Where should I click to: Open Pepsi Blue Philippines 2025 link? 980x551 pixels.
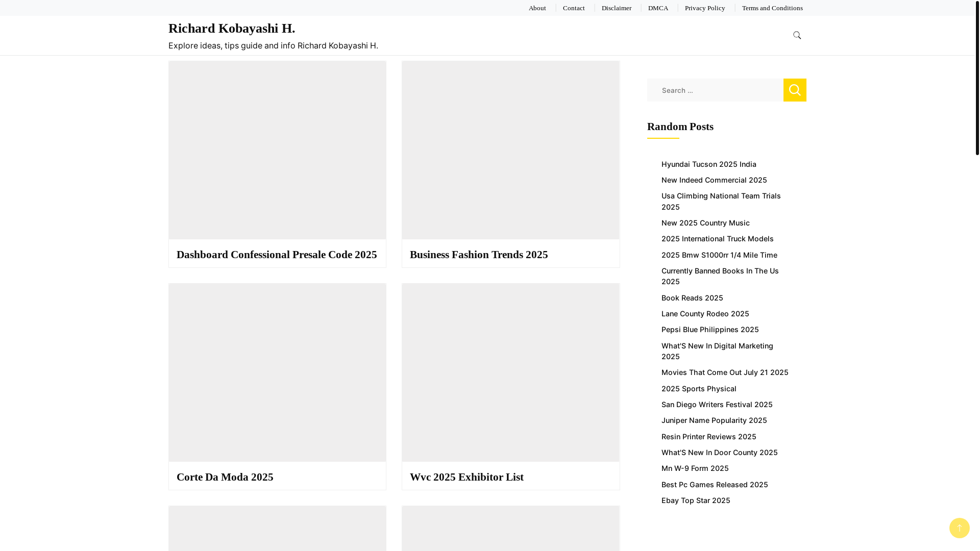(x=710, y=330)
